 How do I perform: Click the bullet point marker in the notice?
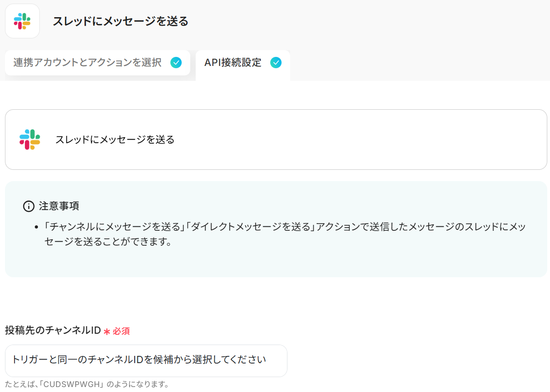coord(36,227)
